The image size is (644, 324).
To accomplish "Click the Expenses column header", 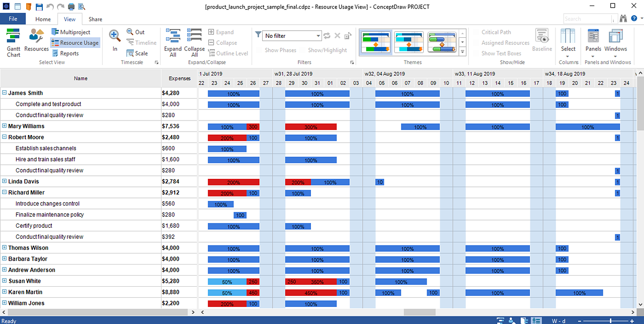I will 180,78.
